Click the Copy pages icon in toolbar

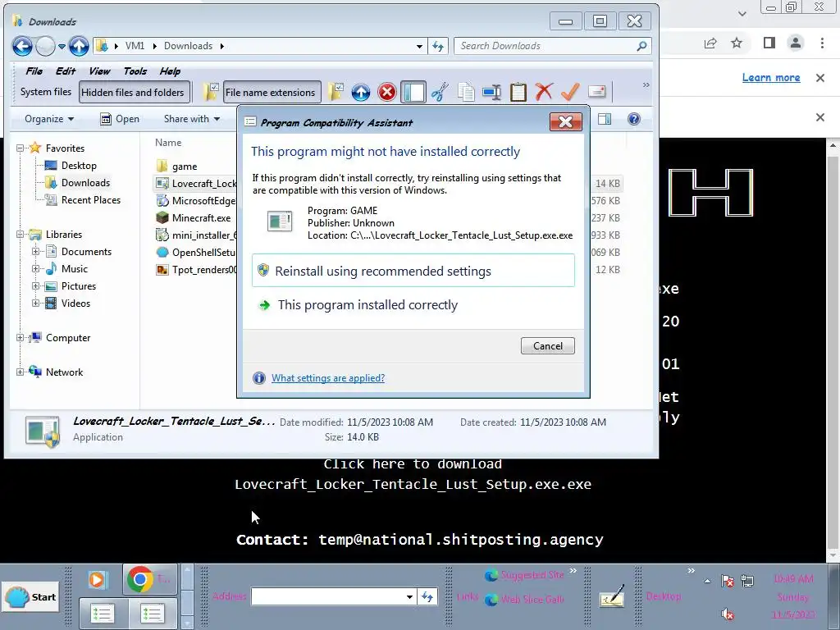coord(466,92)
